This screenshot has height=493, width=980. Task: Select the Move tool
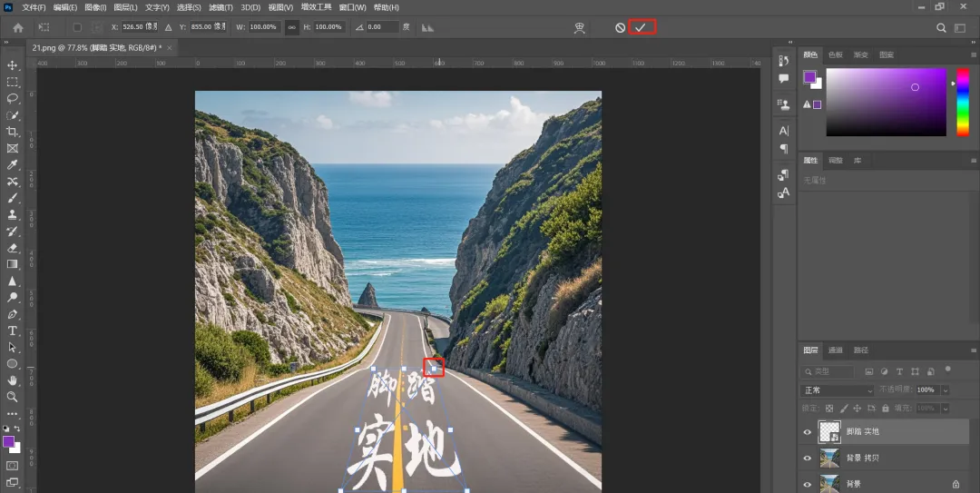(13, 65)
